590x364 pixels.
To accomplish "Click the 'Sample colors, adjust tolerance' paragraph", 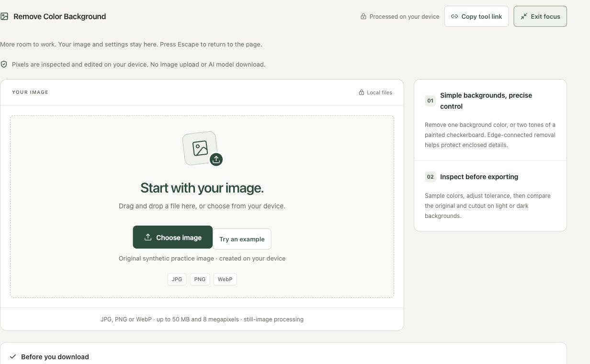I will [488, 205].
